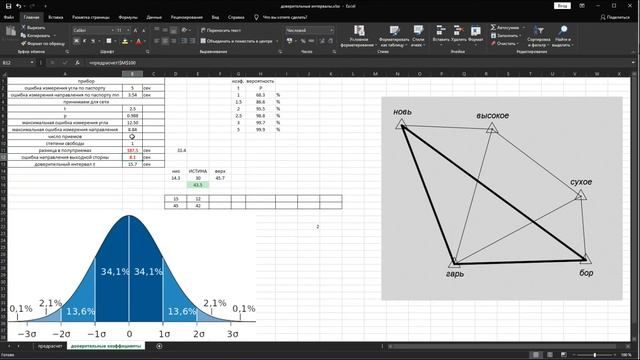Open Format as Table (Форматировать как таблицу)
640x360 pixels.
click(x=394, y=36)
